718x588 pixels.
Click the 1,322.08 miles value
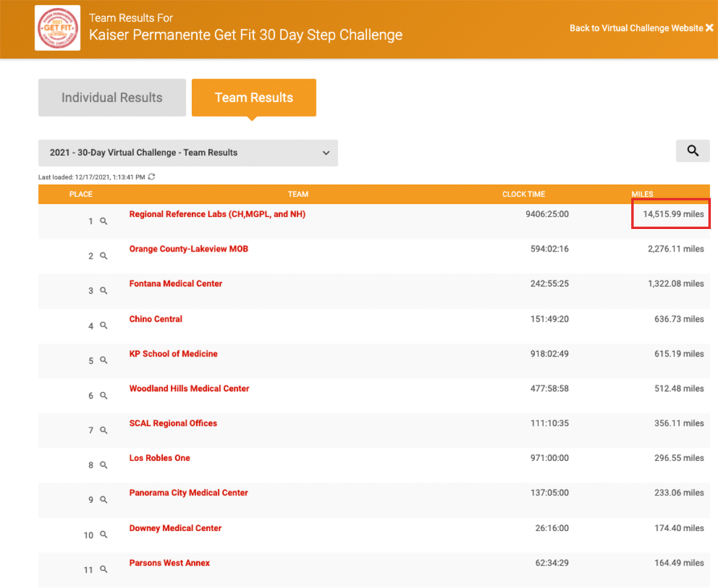tap(675, 284)
